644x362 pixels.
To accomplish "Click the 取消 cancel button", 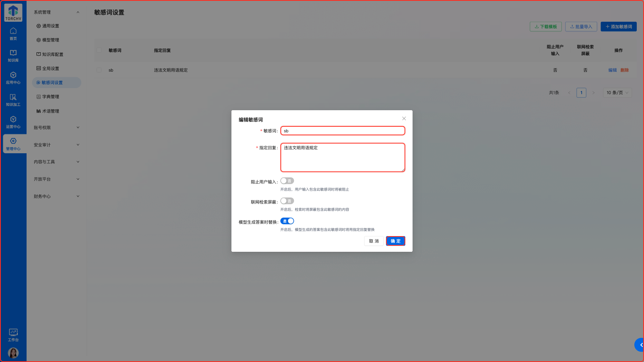I will pyautogui.click(x=374, y=241).
